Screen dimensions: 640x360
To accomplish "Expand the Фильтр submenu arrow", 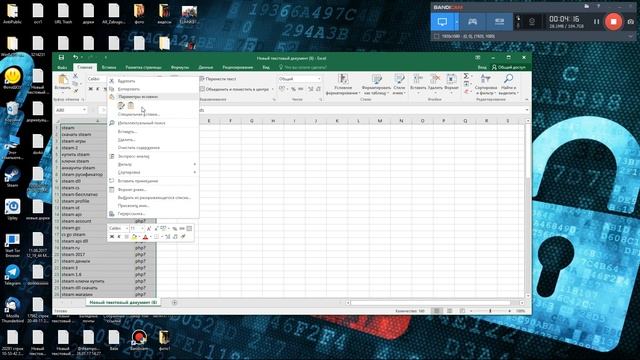I will (x=195, y=164).
